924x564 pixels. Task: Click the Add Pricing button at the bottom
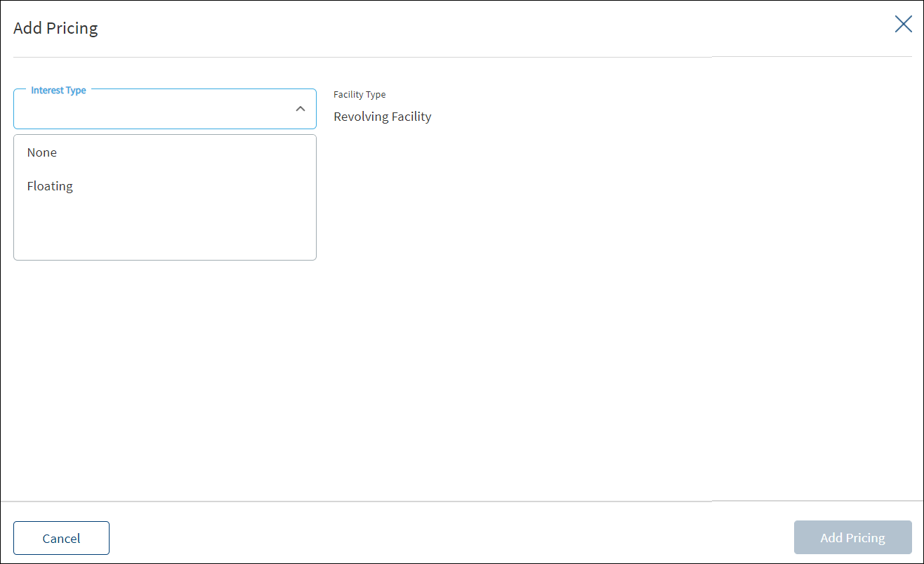tap(852, 538)
